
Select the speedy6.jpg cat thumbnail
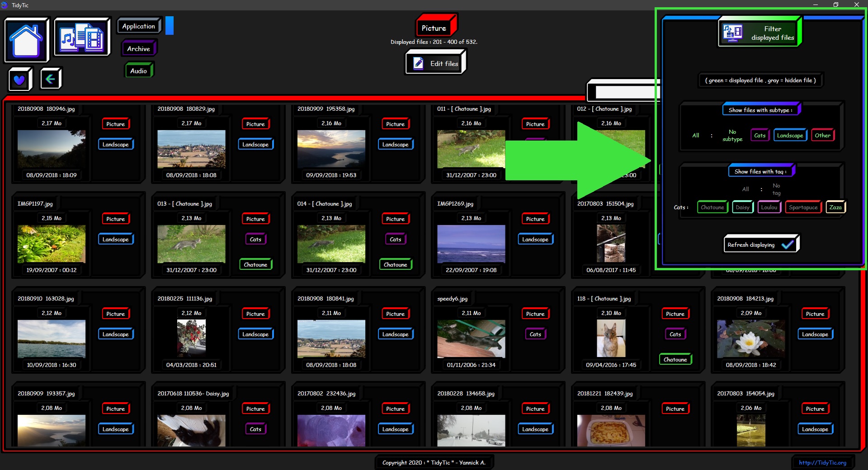(471, 338)
